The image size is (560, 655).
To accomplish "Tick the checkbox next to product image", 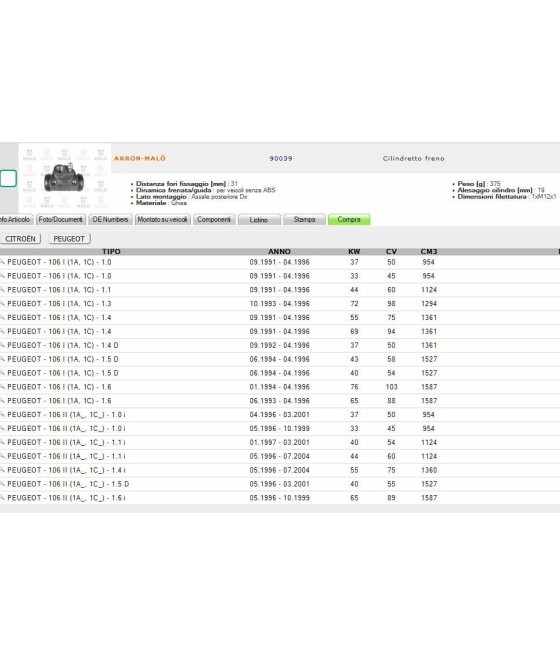I will coord(8,178).
